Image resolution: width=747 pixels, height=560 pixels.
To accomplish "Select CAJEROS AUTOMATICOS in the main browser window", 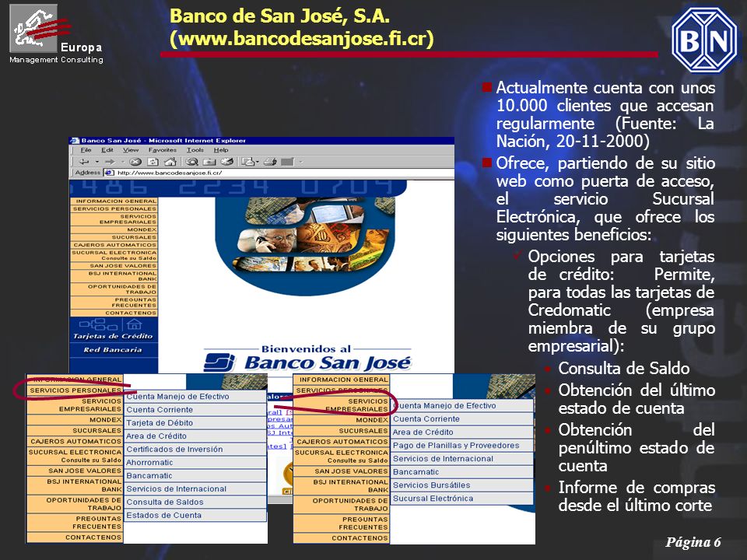I will (x=114, y=245).
